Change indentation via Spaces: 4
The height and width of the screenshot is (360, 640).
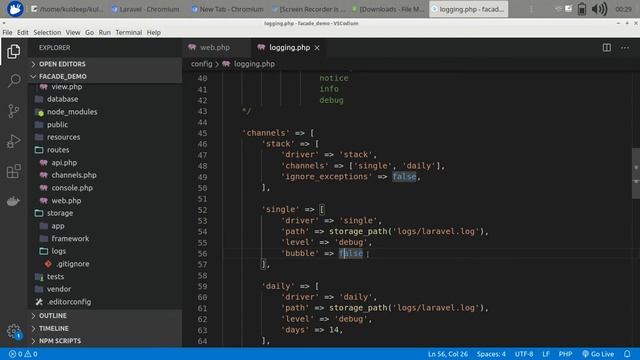pyautogui.click(x=491, y=354)
